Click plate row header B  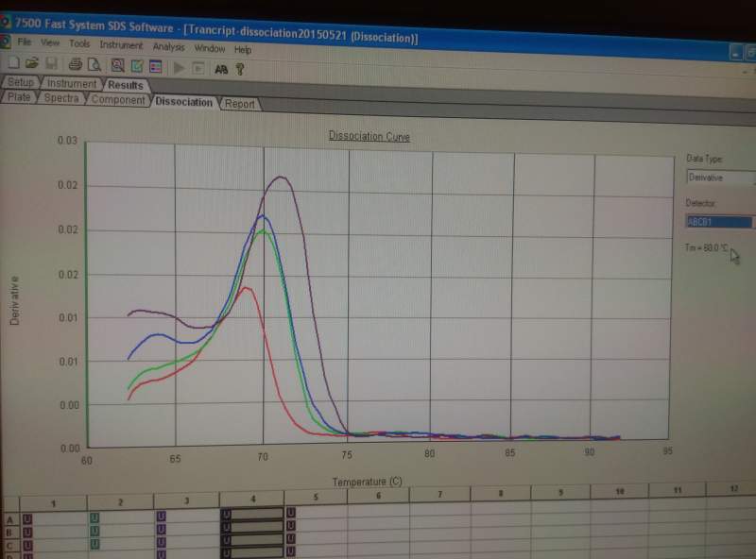tap(9, 533)
